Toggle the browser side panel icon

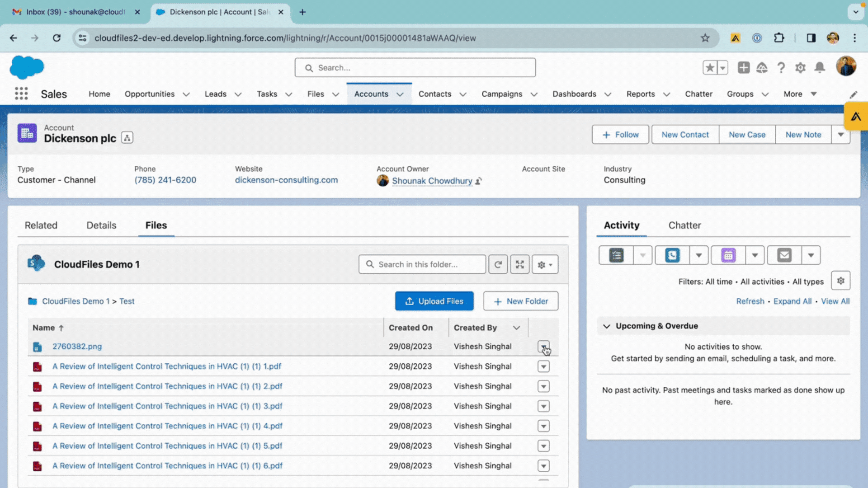click(811, 38)
